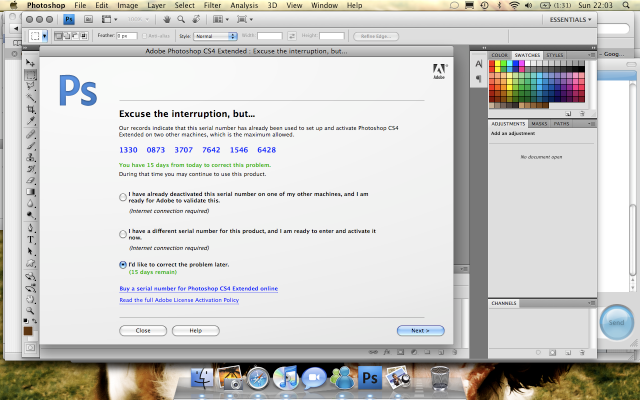The width and height of the screenshot is (640, 400).
Task: Select the Zoom tool in toolbox
Action: click(30, 311)
